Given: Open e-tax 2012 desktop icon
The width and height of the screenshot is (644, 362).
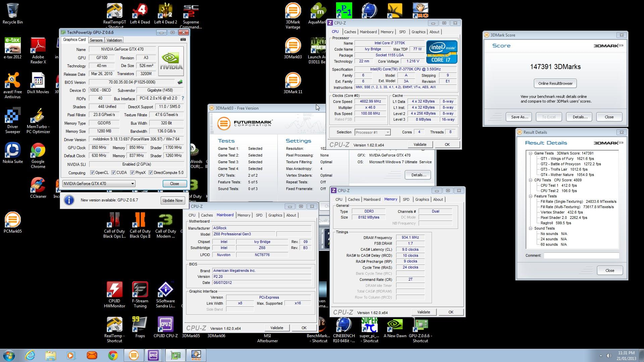Looking at the screenshot, I should pos(12,48).
